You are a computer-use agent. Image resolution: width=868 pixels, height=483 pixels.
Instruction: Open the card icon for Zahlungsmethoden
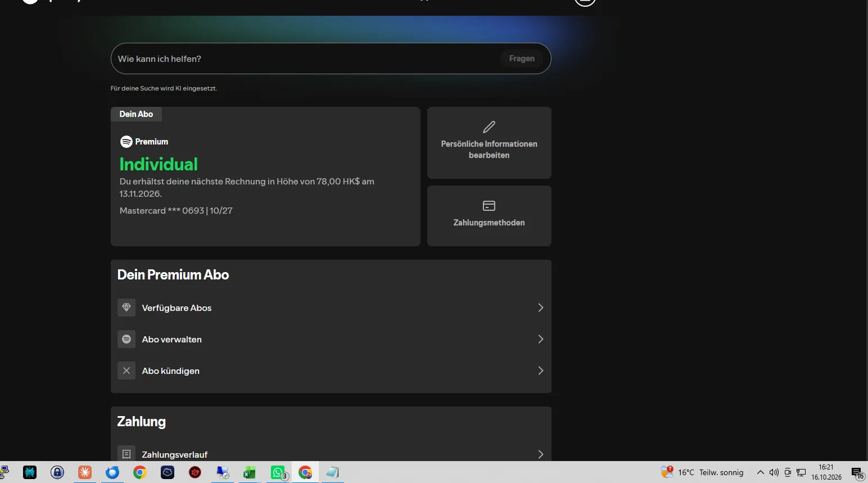pyautogui.click(x=489, y=206)
